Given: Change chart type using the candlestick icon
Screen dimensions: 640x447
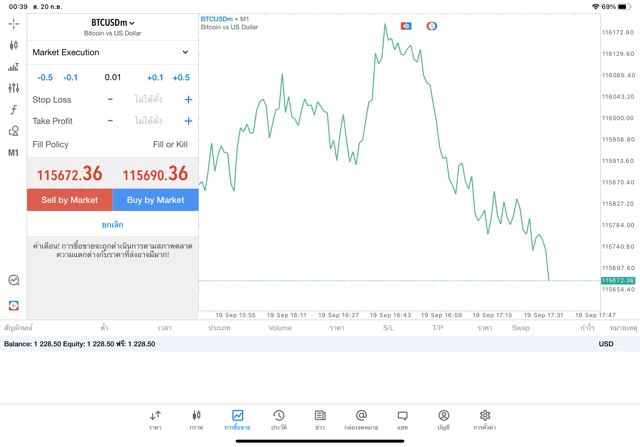Looking at the screenshot, I should [13, 45].
